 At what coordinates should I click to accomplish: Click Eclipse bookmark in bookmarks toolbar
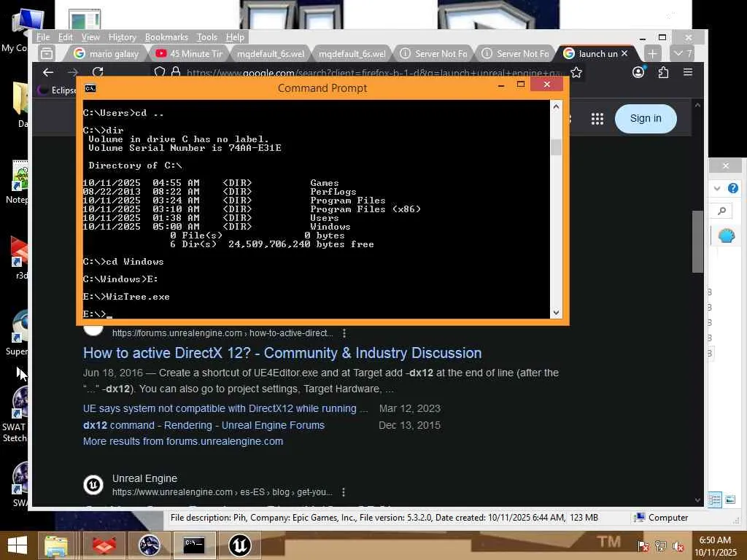click(x=57, y=90)
